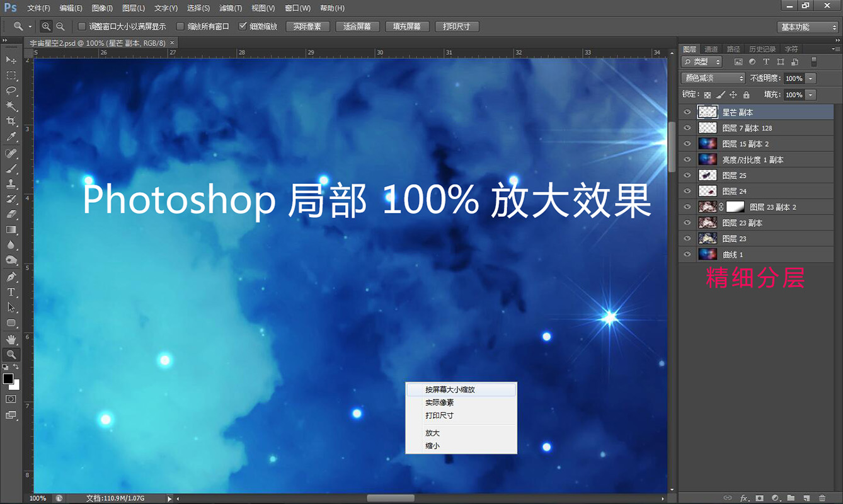Select the Rectangular Marquee tool

(11, 76)
